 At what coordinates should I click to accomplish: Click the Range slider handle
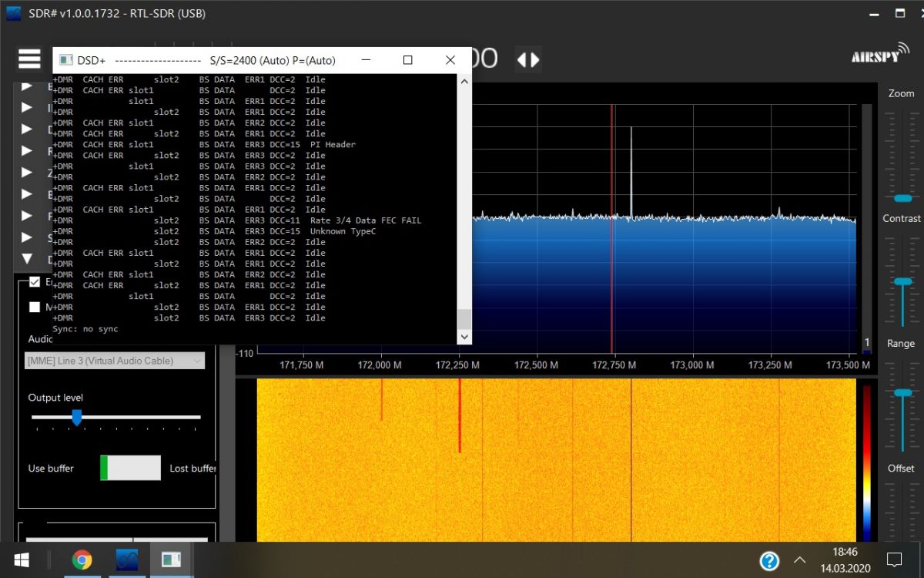point(902,393)
